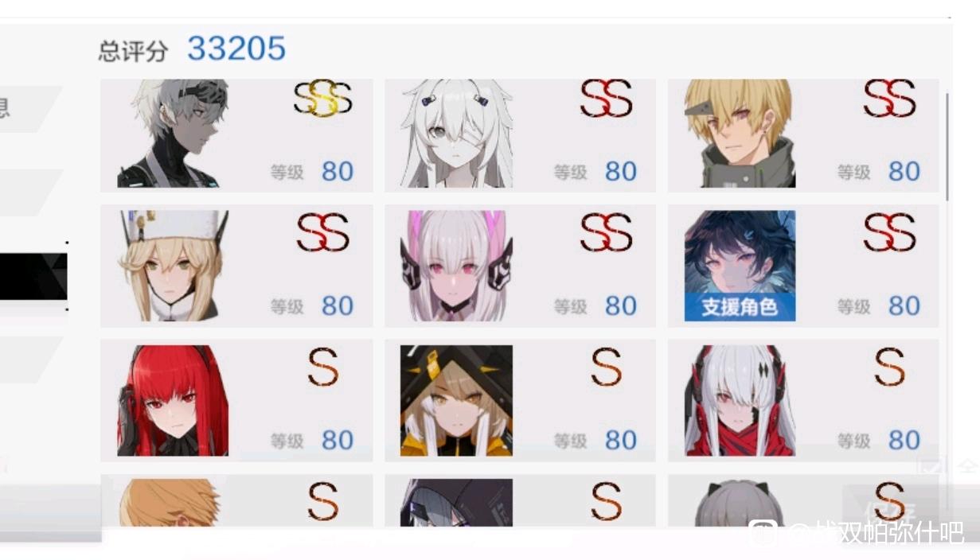Select the blonde character wearing white hat
This screenshot has width=980, height=560.
[x=173, y=266]
